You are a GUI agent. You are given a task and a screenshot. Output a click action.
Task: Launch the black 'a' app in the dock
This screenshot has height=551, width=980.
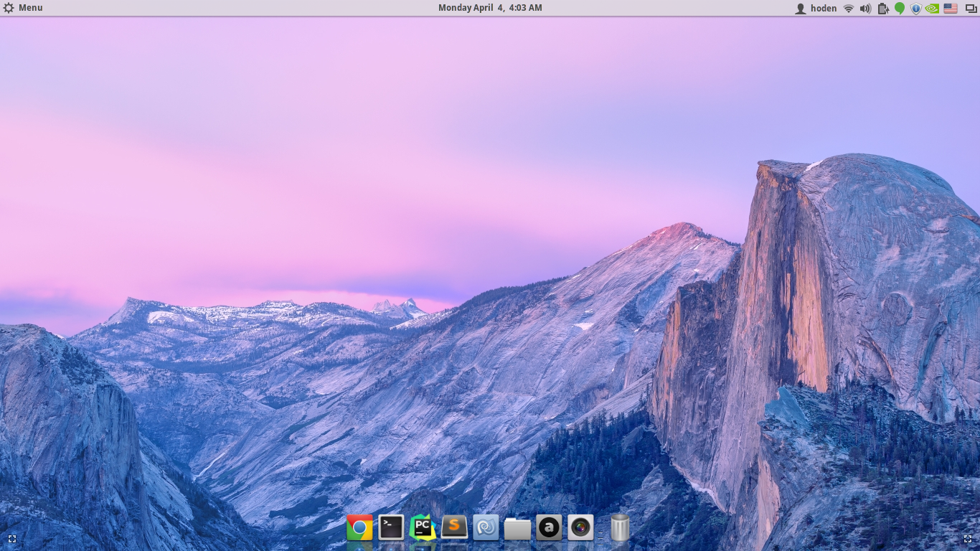click(549, 528)
